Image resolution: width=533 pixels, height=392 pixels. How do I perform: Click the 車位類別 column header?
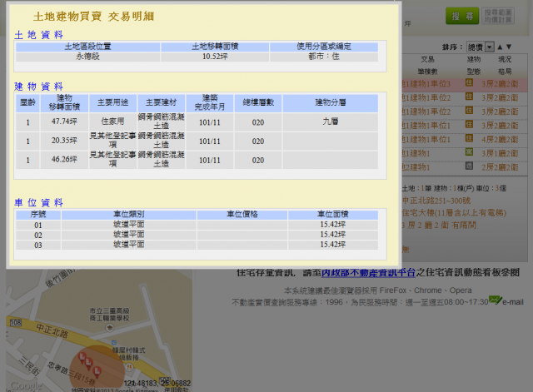(x=129, y=215)
